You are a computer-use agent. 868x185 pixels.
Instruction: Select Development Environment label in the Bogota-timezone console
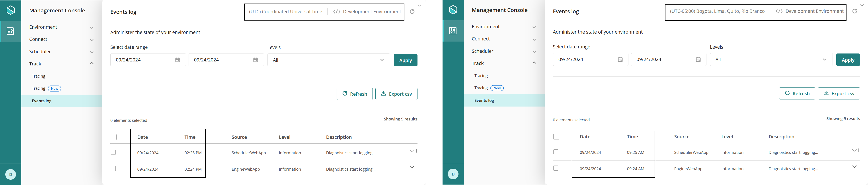pyautogui.click(x=814, y=11)
